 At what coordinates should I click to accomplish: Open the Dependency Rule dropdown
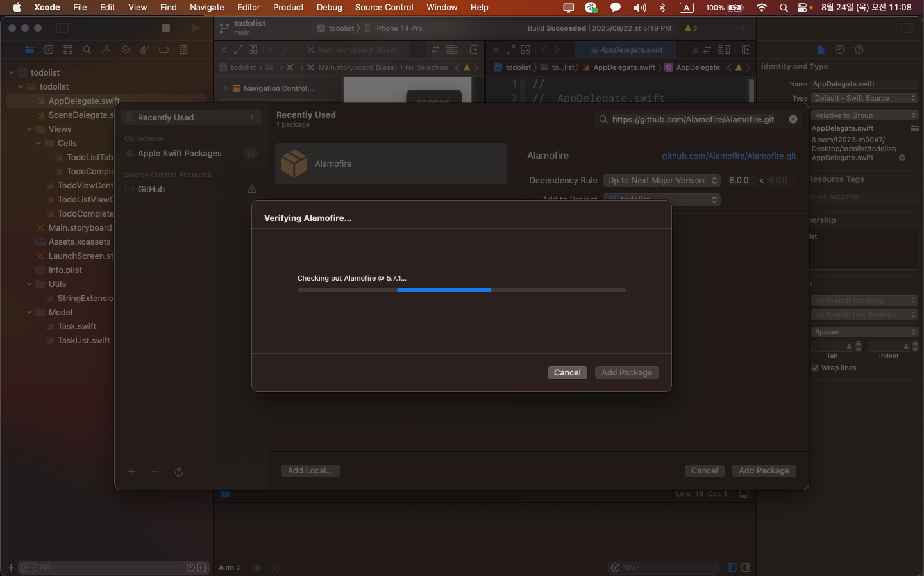click(661, 181)
